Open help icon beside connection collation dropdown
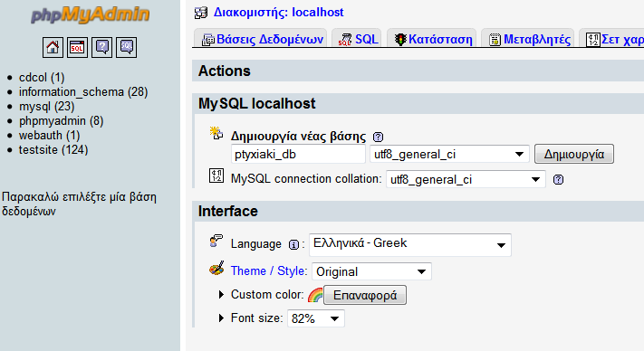The width and height of the screenshot is (644, 351). coord(558,180)
